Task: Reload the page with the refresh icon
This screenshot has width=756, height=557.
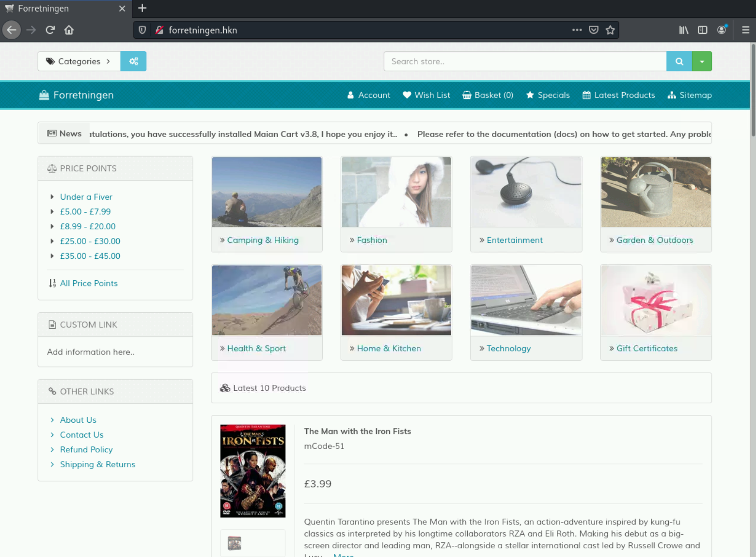Action: (x=50, y=30)
